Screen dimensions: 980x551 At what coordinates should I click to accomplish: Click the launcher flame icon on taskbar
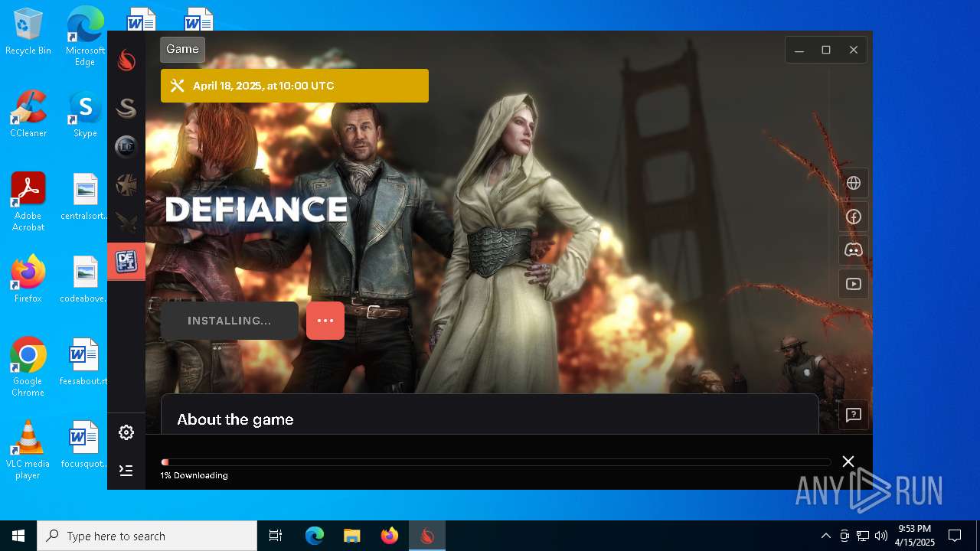426,536
